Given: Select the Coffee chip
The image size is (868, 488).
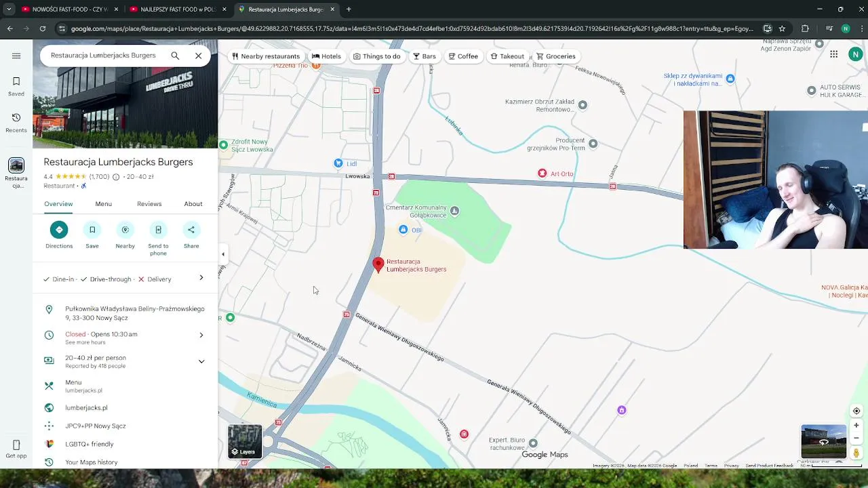Looking at the screenshot, I should click(463, 56).
